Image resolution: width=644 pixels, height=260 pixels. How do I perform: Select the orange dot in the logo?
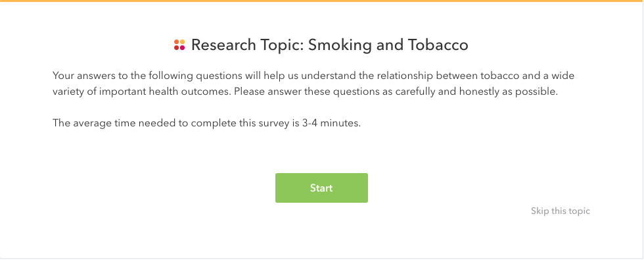tap(177, 42)
